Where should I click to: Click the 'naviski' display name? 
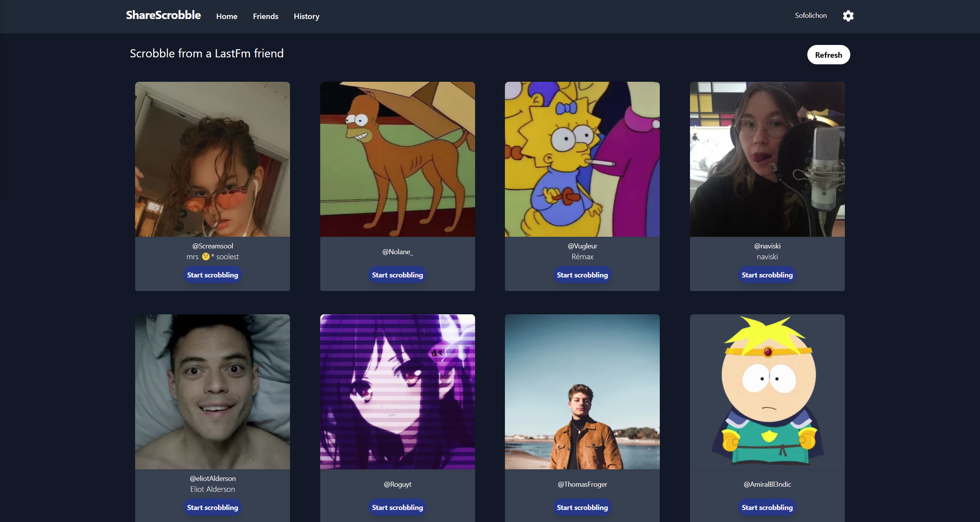coord(767,257)
